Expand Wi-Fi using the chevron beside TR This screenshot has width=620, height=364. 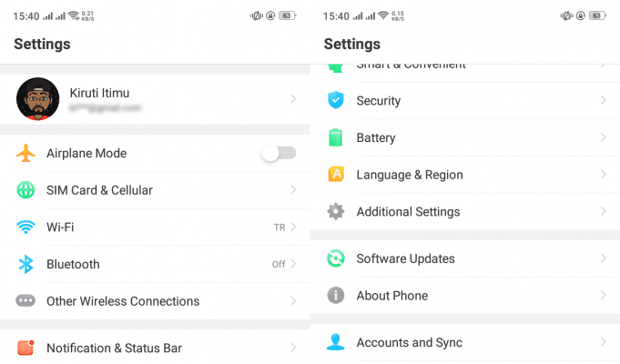293,227
